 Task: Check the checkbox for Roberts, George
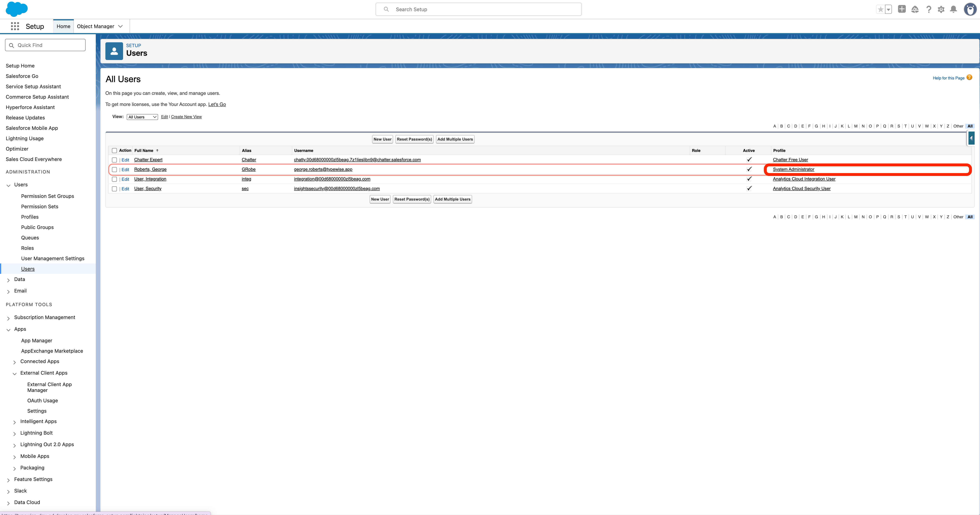[114, 170]
